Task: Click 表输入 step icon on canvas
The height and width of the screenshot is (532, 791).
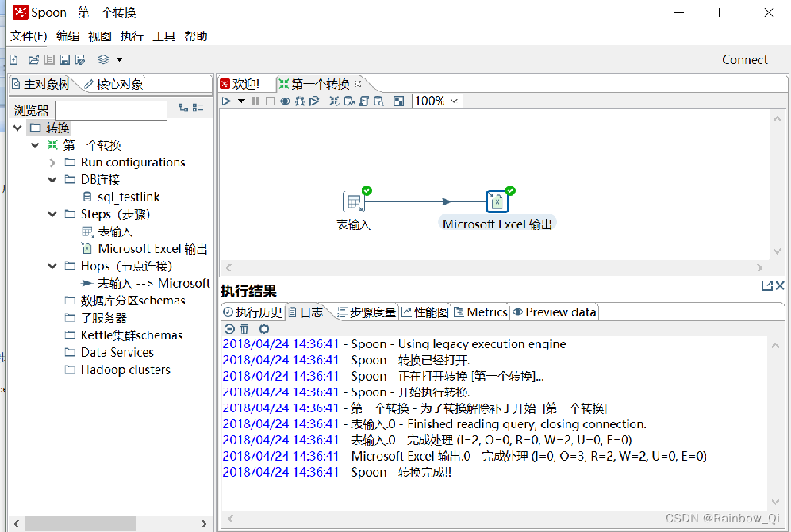Action: click(354, 201)
